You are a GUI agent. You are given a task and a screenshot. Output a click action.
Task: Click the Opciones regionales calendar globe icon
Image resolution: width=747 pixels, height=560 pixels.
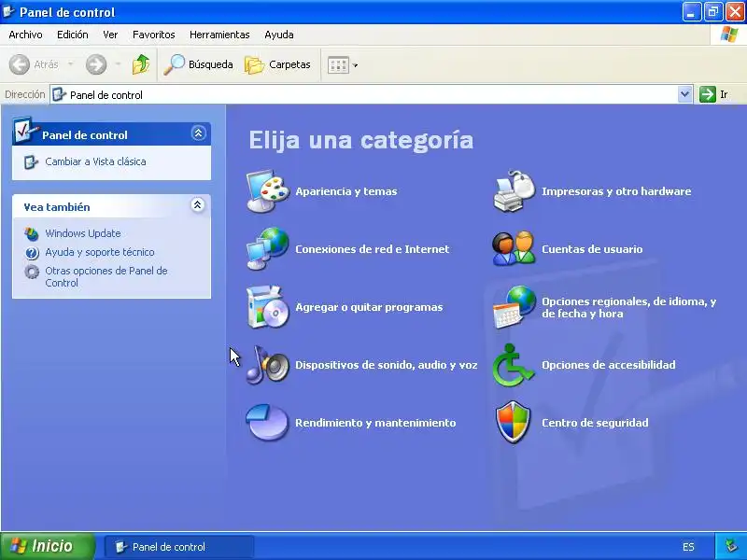(x=514, y=307)
